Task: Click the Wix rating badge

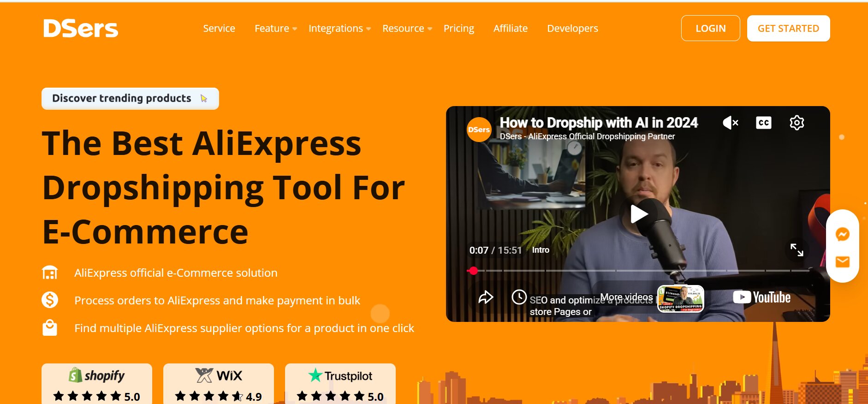Action: [219, 384]
